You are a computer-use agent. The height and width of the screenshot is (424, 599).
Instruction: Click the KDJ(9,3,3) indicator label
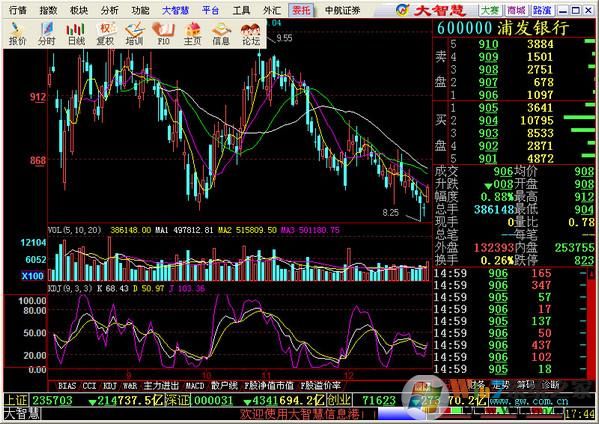[x=70, y=288]
